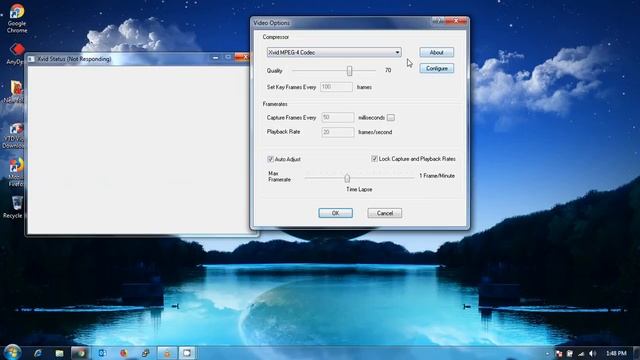The height and width of the screenshot is (360, 640).
Task: Toggle Lock Capture and Playback Rates checkbox
Action: (x=374, y=159)
